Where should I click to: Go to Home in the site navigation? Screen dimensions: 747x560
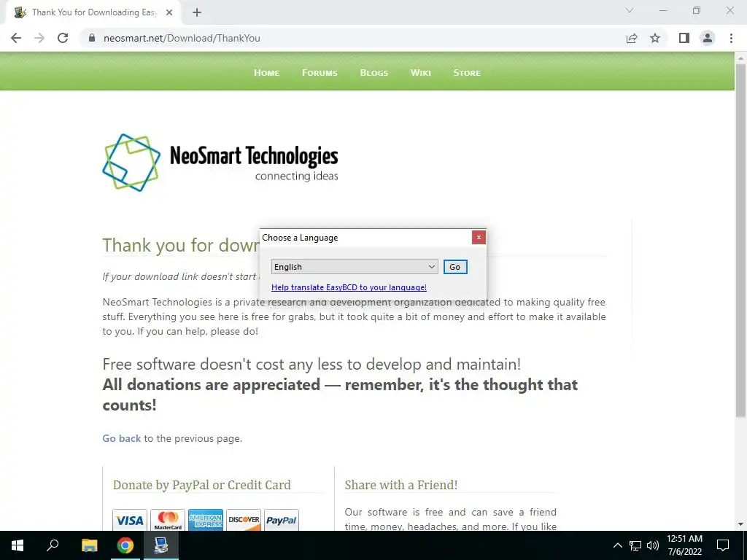coord(266,72)
